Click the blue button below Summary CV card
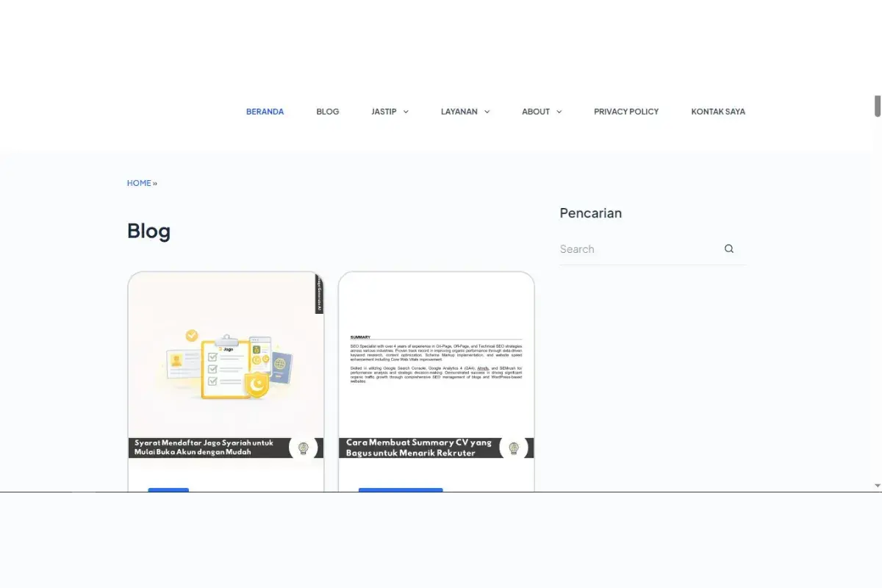This screenshot has height=588, width=882. [x=401, y=490]
